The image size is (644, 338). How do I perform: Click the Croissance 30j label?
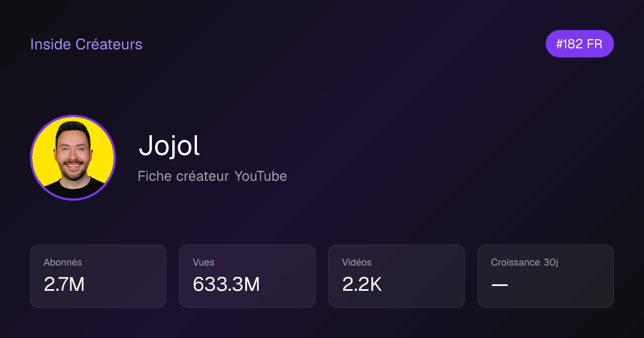523,262
